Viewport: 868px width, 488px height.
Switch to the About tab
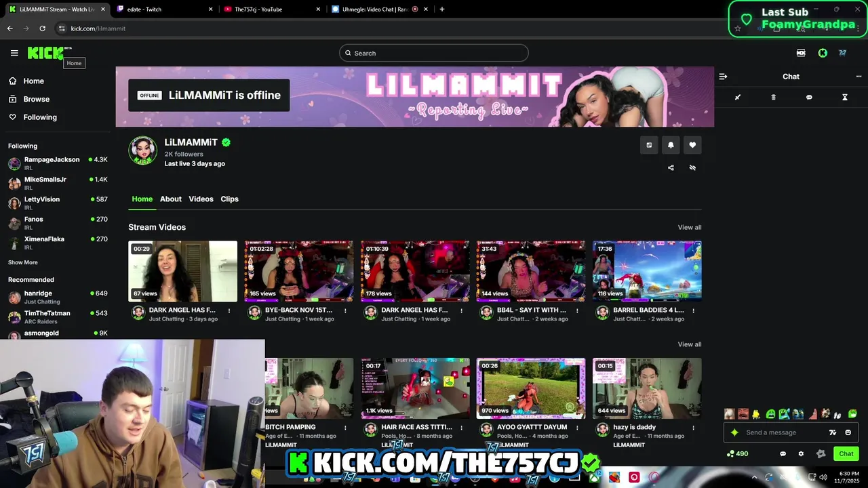(x=171, y=199)
